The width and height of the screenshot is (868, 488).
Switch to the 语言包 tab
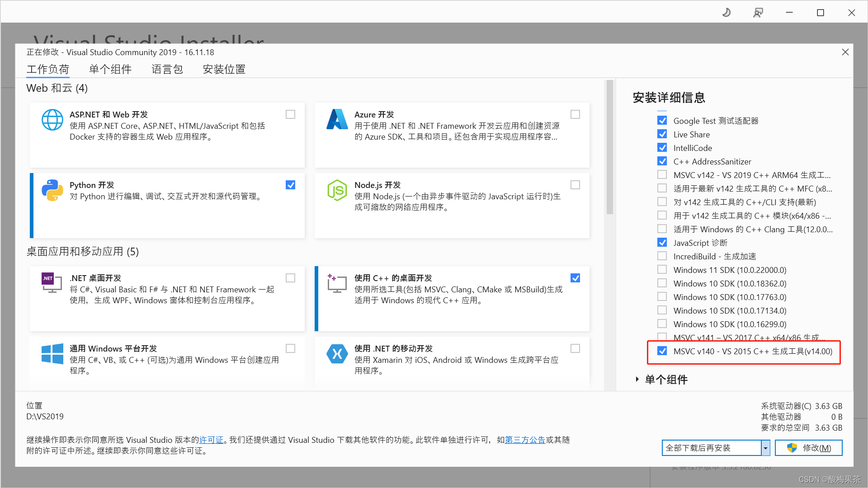tap(167, 69)
